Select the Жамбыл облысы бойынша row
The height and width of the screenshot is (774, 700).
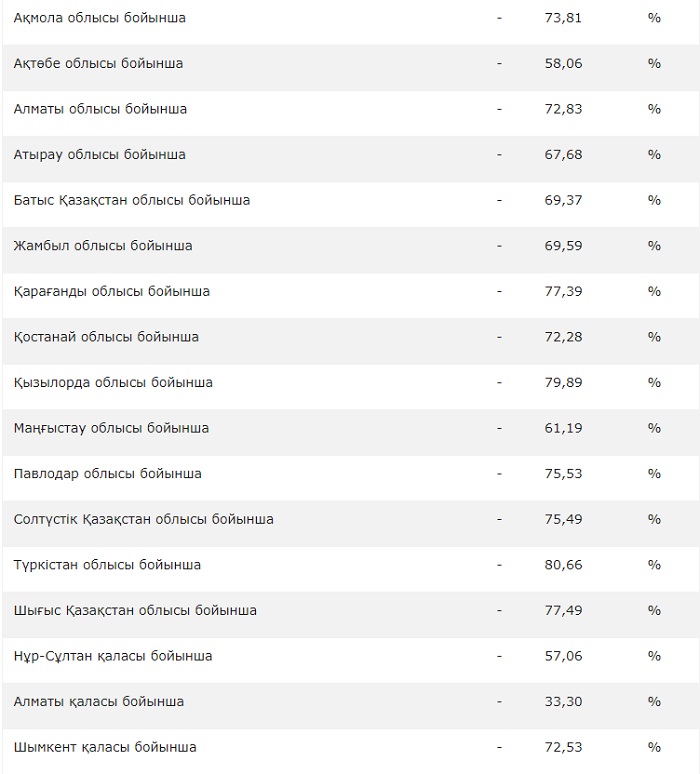click(103, 246)
